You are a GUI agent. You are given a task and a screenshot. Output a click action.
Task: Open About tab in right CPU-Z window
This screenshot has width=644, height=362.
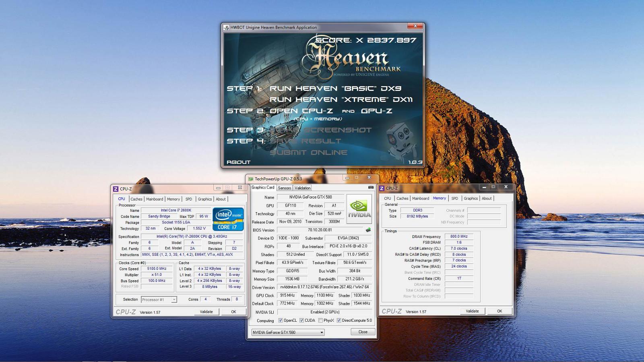pos(487,198)
